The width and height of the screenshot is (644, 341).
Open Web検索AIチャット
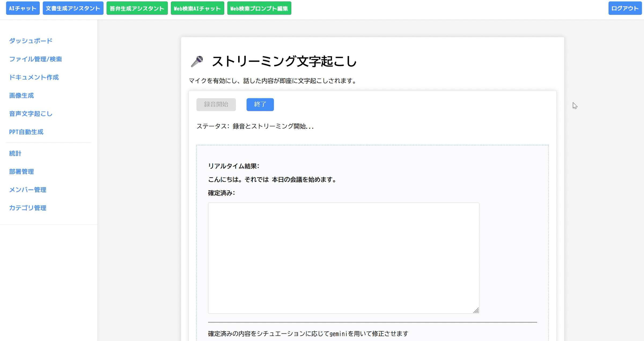197,8
